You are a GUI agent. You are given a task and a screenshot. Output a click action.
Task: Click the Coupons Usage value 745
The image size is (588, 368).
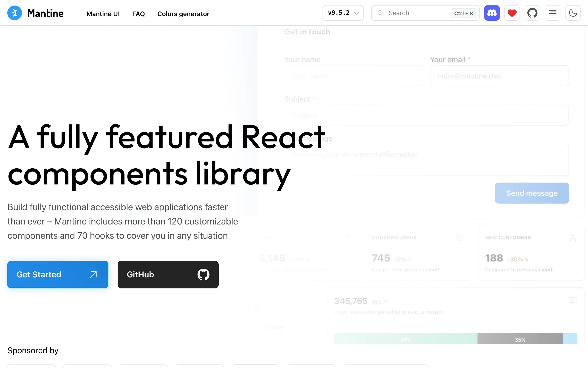coord(381,258)
